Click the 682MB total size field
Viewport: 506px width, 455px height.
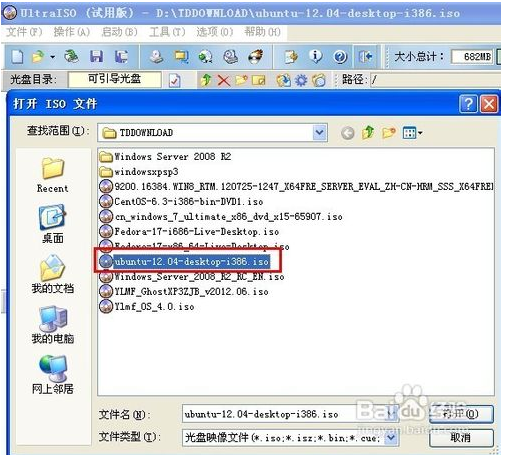[x=472, y=57]
